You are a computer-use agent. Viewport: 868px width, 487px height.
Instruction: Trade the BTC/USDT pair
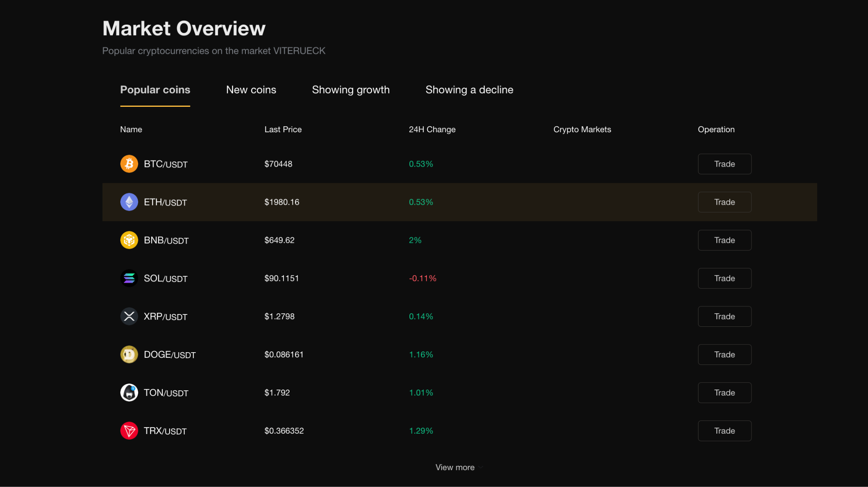(x=724, y=164)
